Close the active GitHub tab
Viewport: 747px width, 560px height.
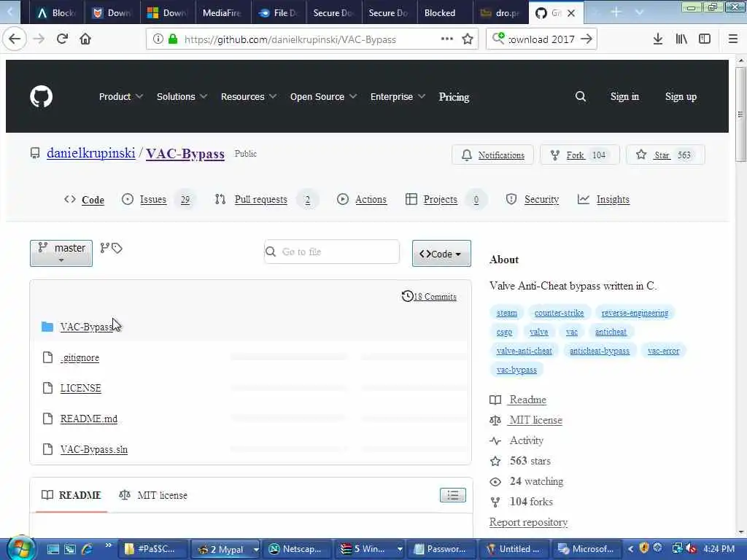571,13
